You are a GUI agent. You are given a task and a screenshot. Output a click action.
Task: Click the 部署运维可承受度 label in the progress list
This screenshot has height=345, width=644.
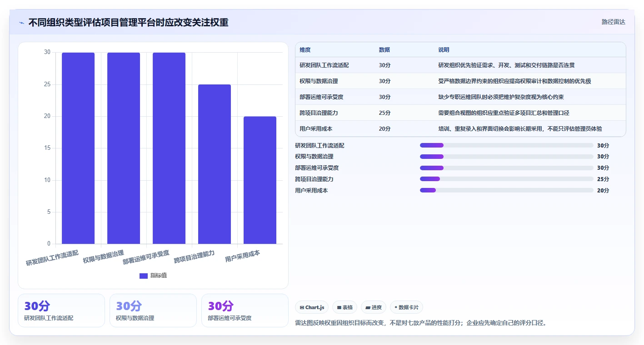tap(317, 168)
